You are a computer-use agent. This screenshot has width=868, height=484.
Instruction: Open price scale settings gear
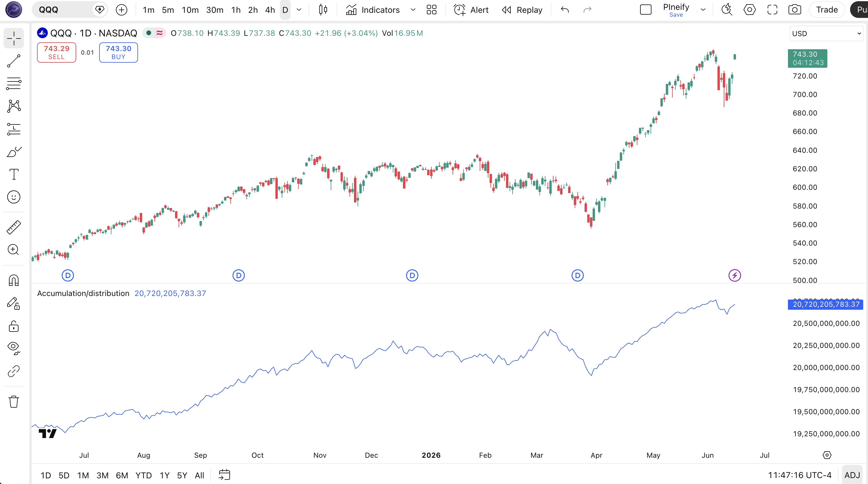point(827,455)
